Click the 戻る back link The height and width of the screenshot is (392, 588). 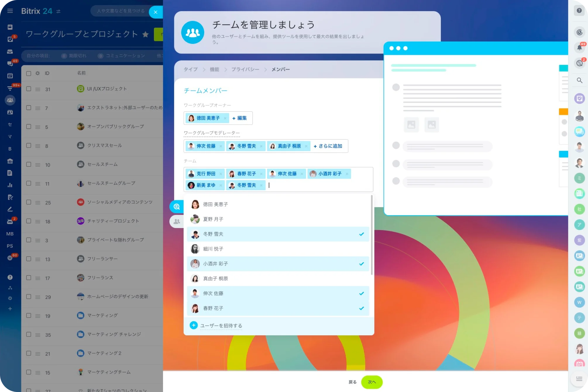(x=353, y=382)
